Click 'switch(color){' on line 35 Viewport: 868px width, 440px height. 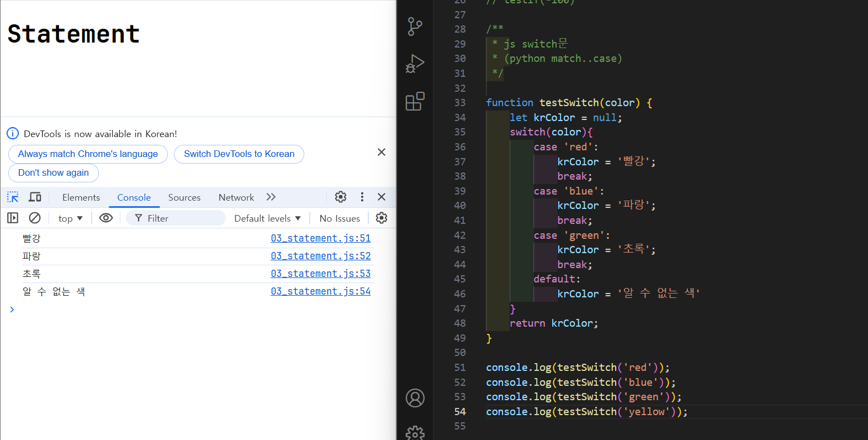pyautogui.click(x=551, y=132)
